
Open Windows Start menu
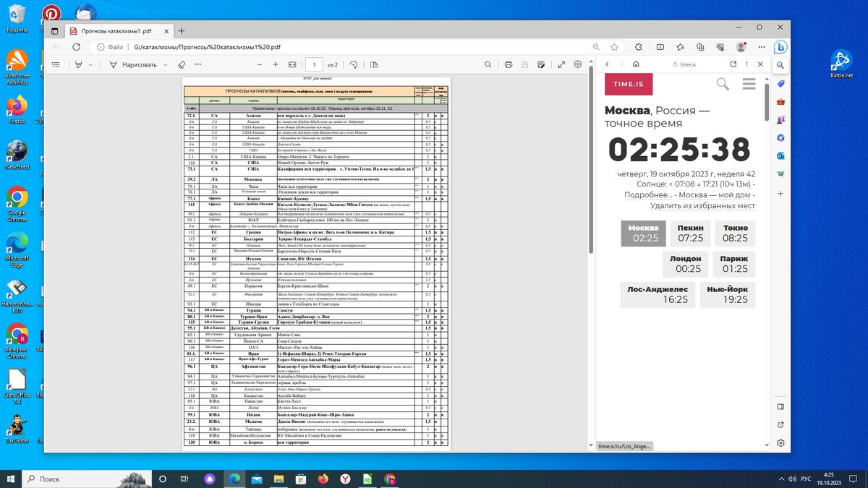[12, 479]
